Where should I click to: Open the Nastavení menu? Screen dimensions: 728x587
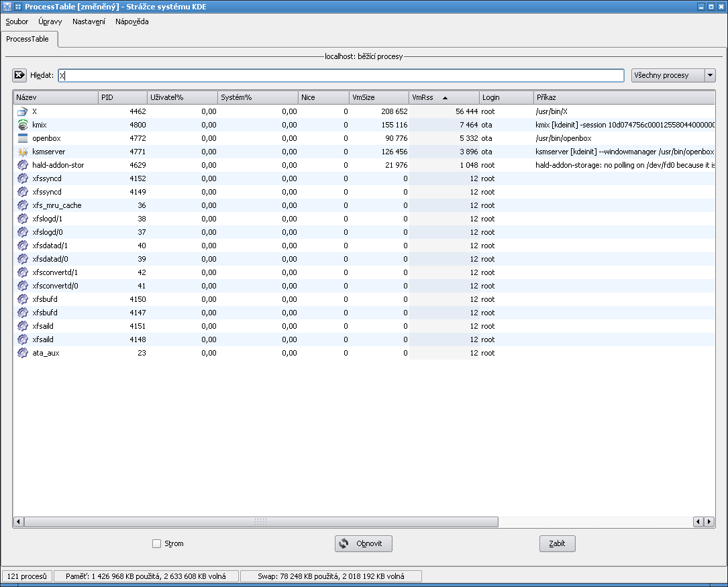[x=89, y=22]
